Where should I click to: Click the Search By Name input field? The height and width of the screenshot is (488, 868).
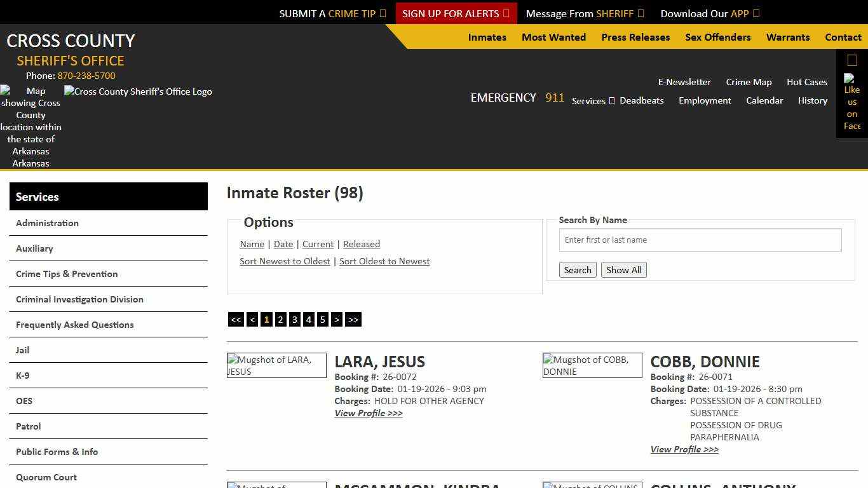[x=700, y=240]
